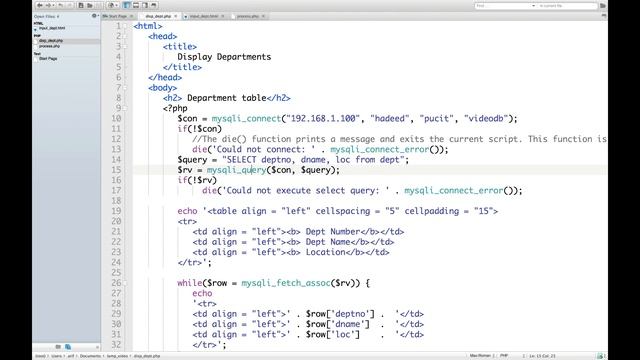Switch to the input_dept.html tab

[x=204, y=16]
